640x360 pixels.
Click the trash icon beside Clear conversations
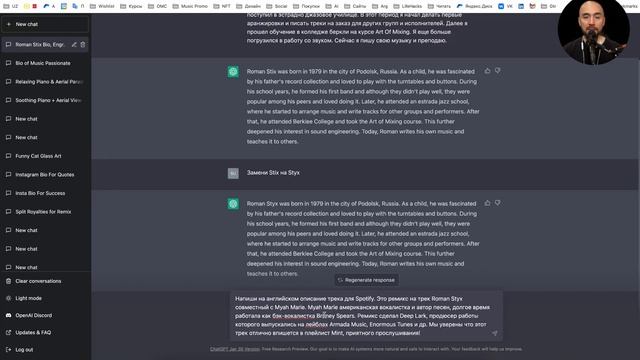coord(9,281)
